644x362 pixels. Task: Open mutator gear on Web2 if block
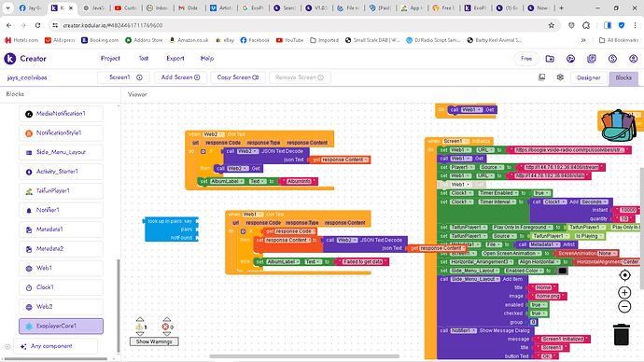pyautogui.click(x=203, y=151)
